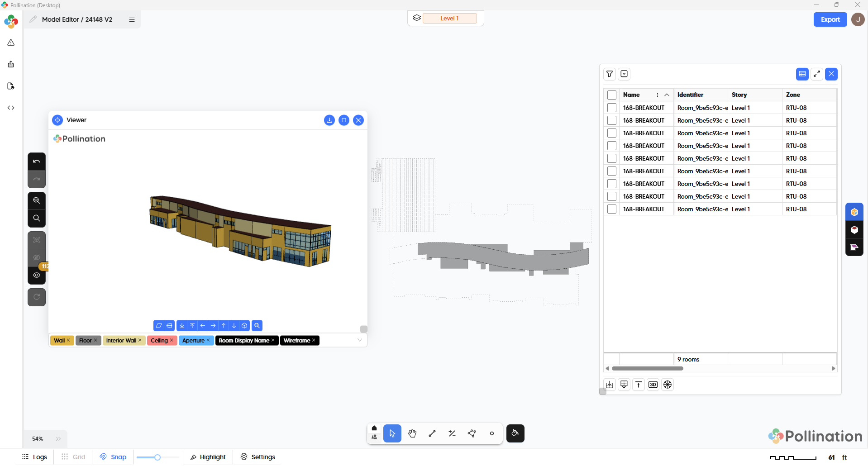Open the filter icon in rooms table
Screen dimensions: 868x466
pos(610,74)
